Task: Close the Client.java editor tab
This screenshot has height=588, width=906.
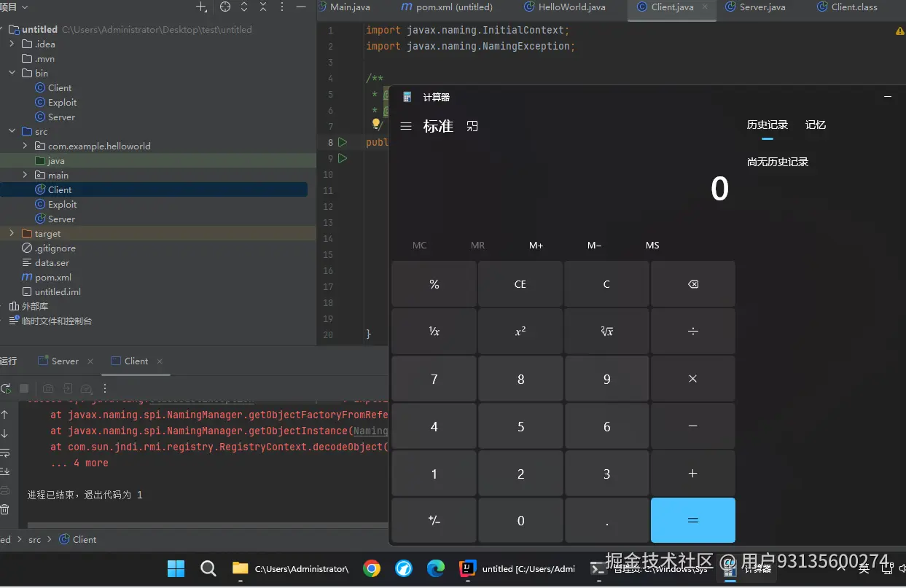Action: [x=705, y=7]
